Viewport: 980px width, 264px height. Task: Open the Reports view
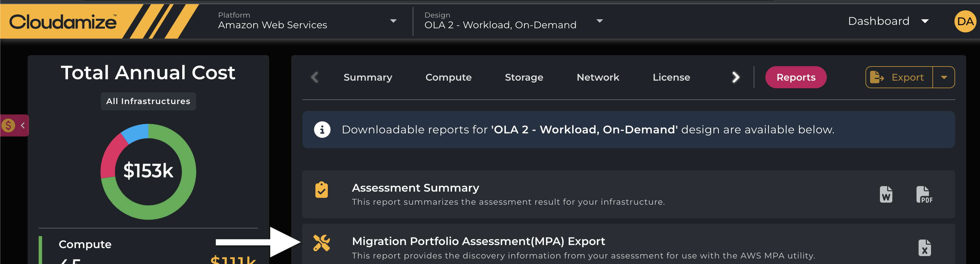(x=795, y=77)
